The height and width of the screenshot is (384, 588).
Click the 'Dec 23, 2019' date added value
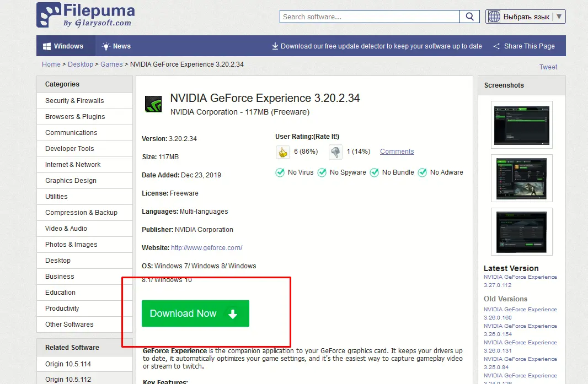(201, 175)
